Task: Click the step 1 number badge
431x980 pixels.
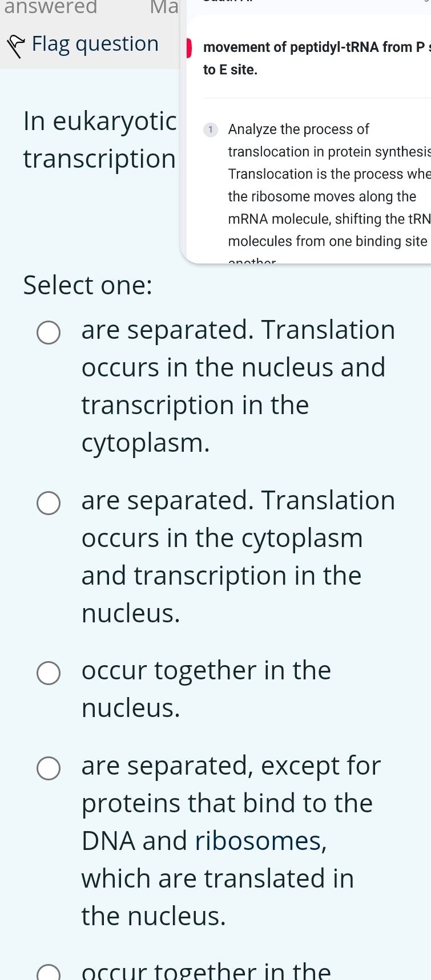Action: (211, 129)
